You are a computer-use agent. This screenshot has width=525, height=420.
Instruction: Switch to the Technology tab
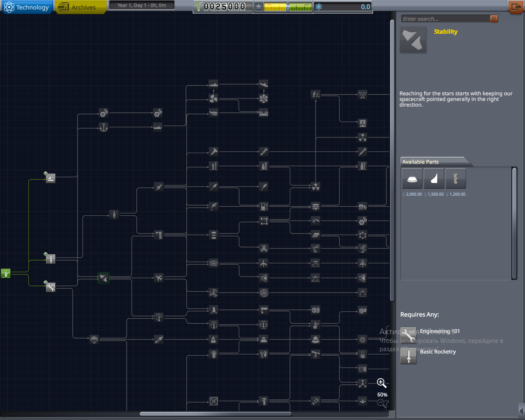[x=27, y=7]
